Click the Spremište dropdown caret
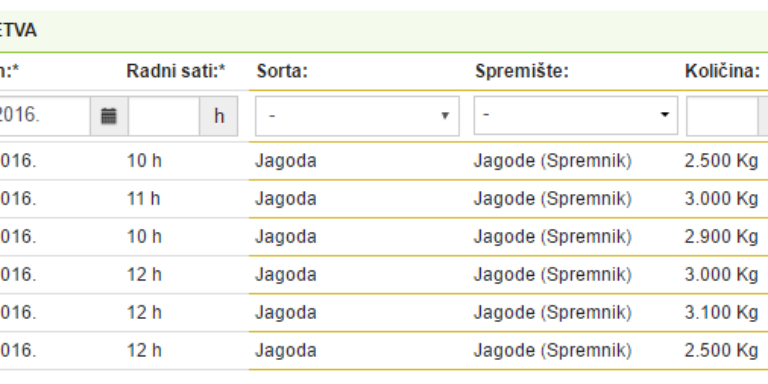 tap(665, 115)
